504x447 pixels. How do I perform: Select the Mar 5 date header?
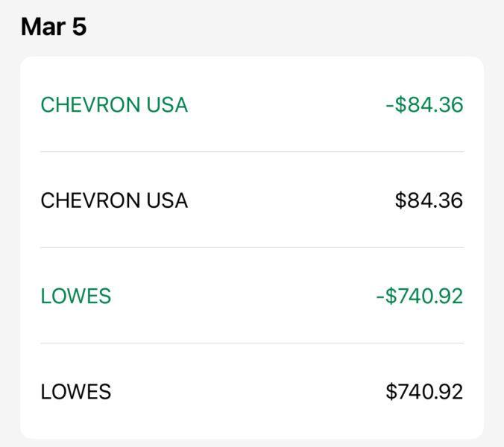tap(54, 27)
